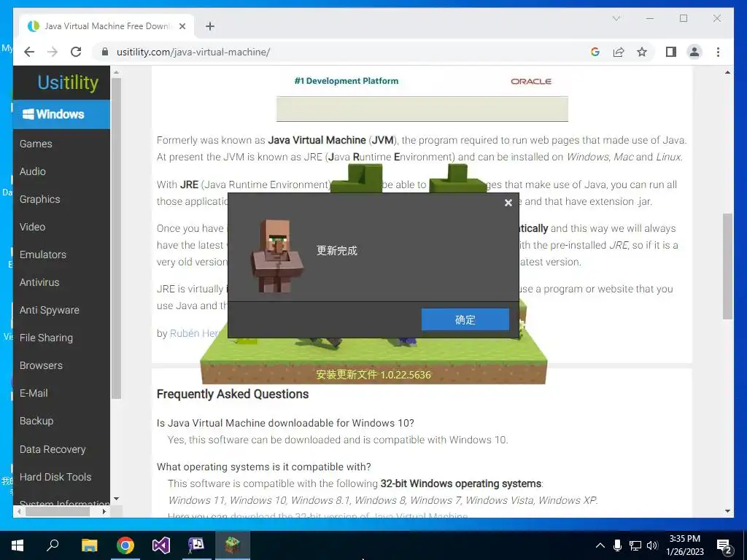Bookmark this page with the star icon
This screenshot has width=747, height=560.
point(642,52)
